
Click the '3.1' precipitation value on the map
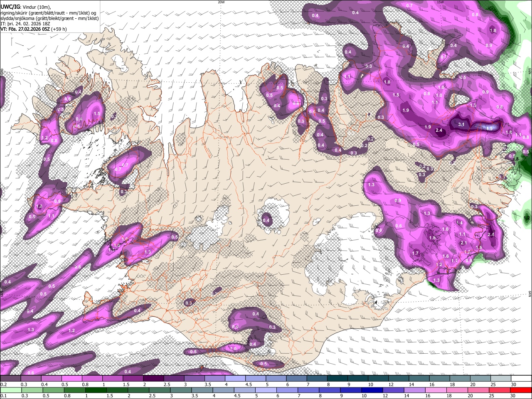point(461,124)
